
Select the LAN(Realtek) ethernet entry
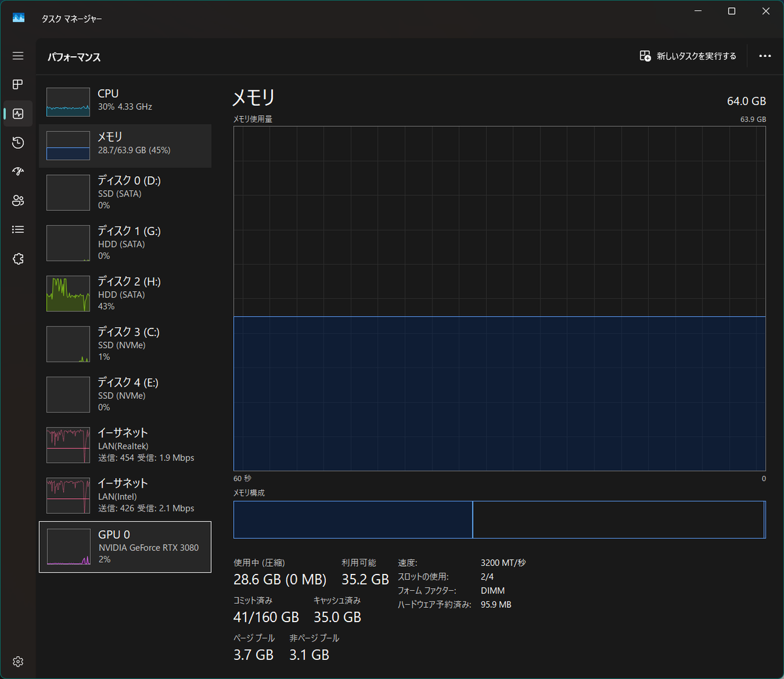[x=125, y=445]
